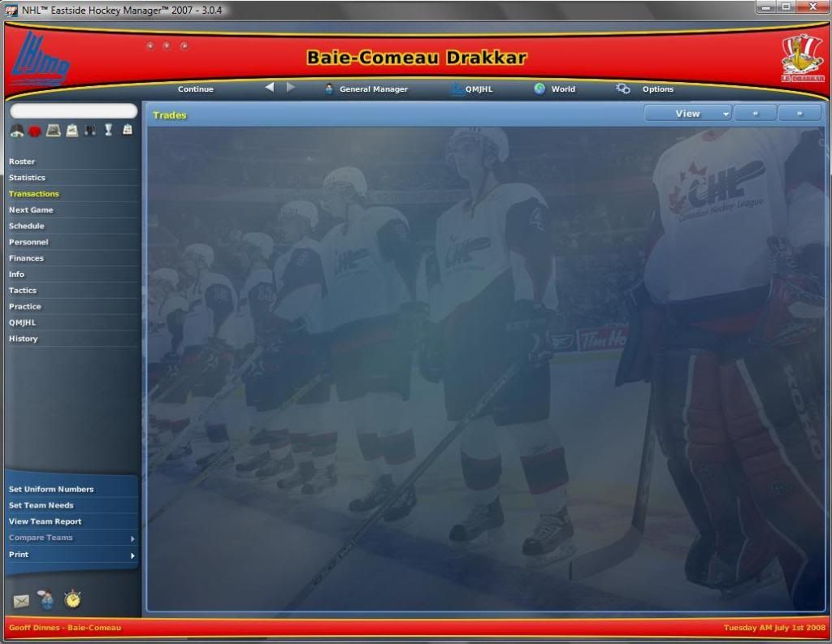Click the red icon under the search box
Screen dimensions: 832x644
35,131
